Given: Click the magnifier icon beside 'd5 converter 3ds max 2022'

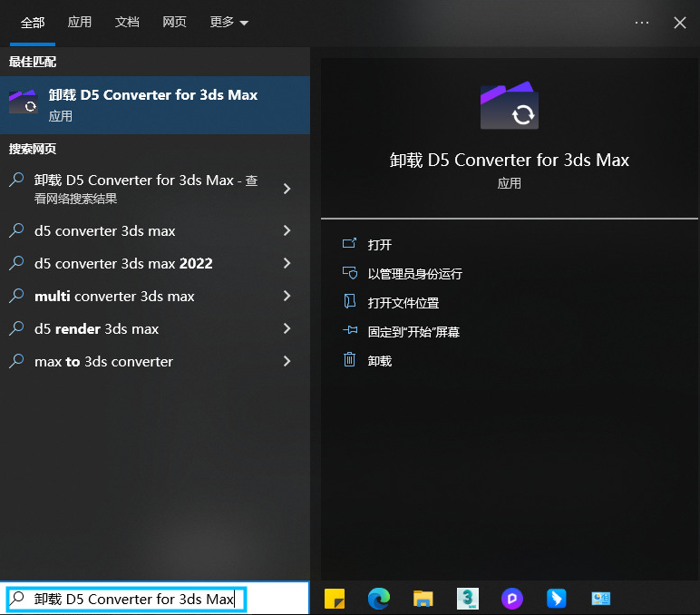Looking at the screenshot, I should click(x=16, y=263).
